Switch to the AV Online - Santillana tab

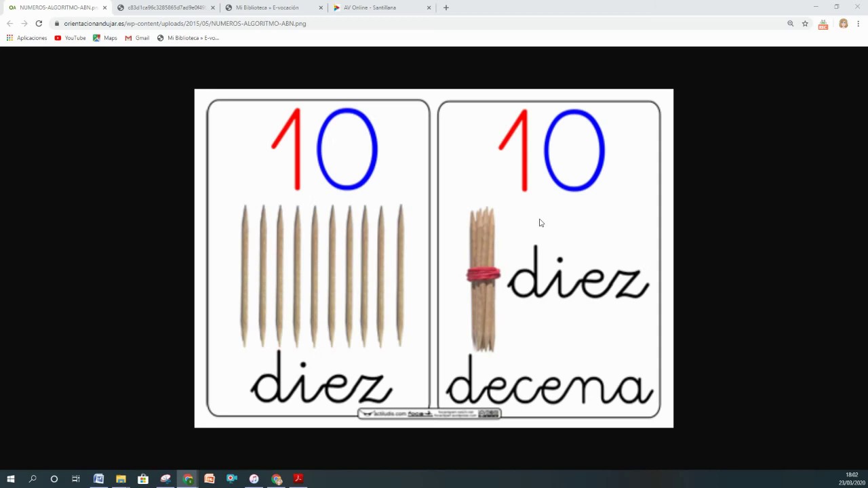pyautogui.click(x=381, y=7)
